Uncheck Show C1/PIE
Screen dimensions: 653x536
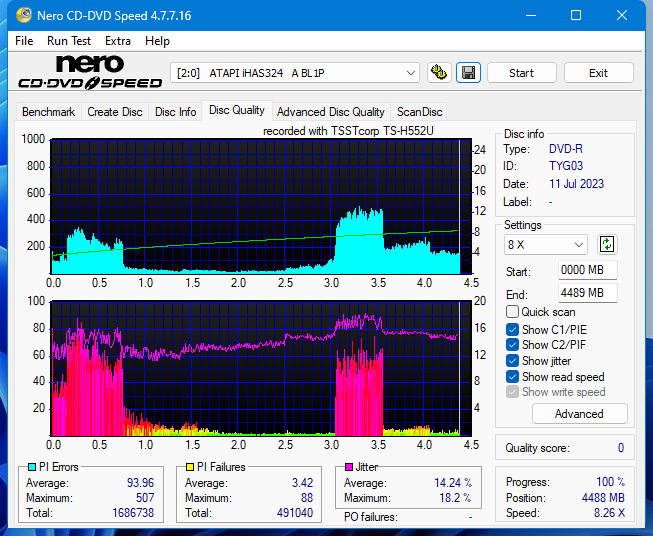[x=512, y=329]
